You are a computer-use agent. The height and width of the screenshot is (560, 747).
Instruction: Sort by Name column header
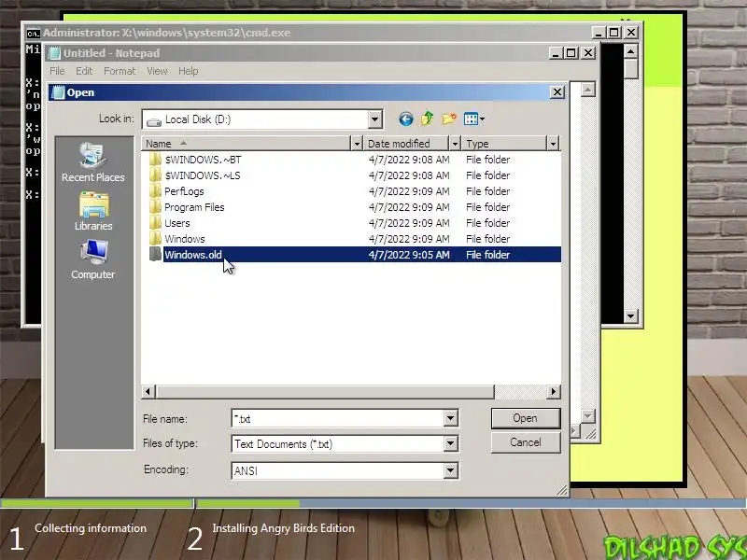click(246, 144)
